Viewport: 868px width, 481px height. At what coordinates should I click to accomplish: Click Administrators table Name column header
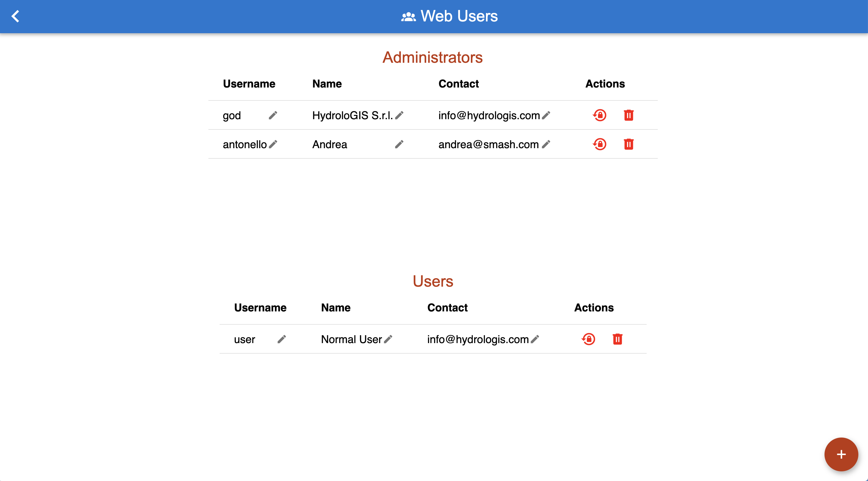point(327,84)
